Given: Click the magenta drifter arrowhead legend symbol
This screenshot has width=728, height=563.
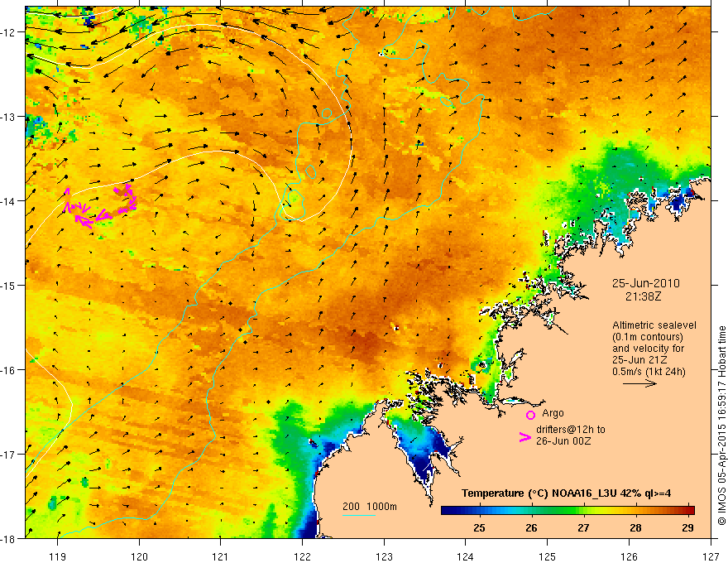Looking at the screenshot, I should coord(524,436).
